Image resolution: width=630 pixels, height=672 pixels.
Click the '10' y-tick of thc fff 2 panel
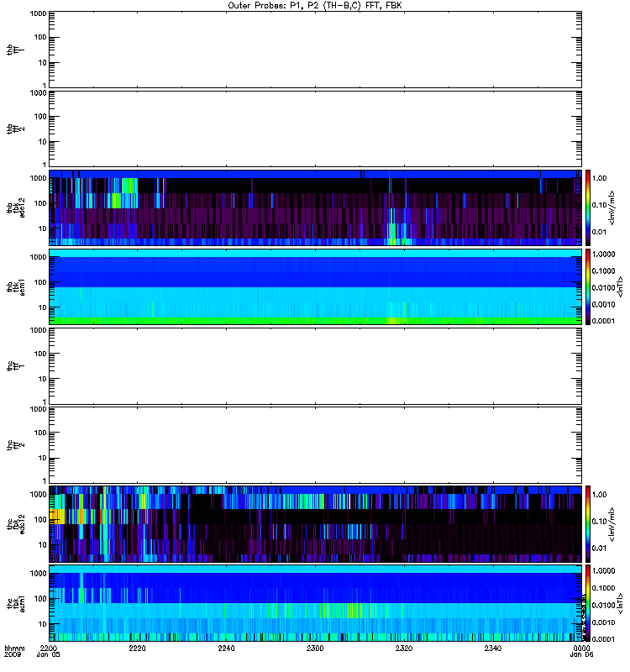coord(43,458)
